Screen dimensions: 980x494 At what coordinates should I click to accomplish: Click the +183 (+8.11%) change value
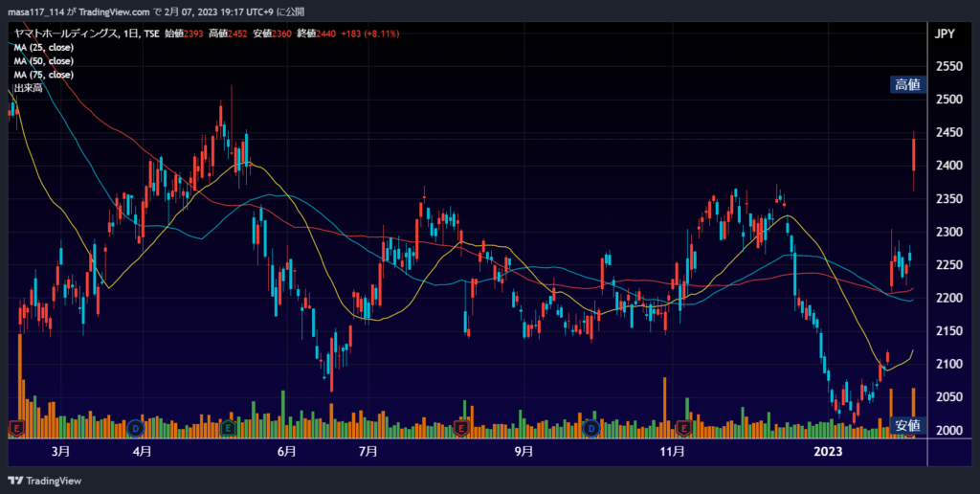370,34
